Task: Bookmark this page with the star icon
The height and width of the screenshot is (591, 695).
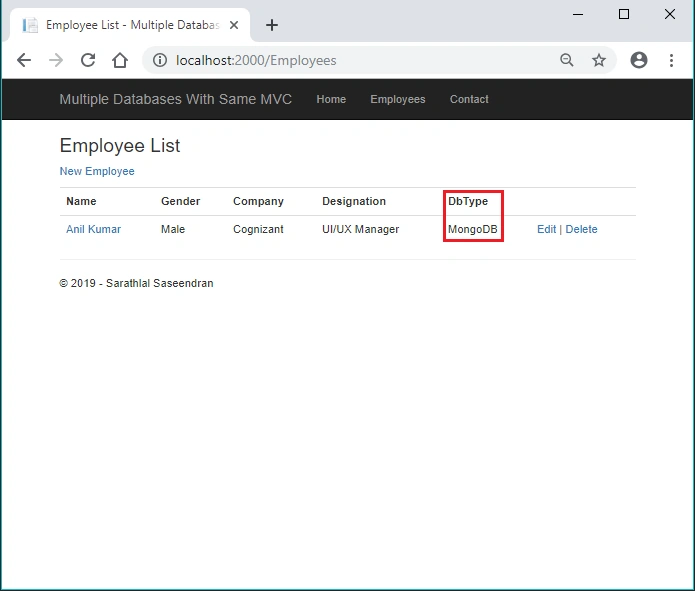Action: pyautogui.click(x=599, y=60)
